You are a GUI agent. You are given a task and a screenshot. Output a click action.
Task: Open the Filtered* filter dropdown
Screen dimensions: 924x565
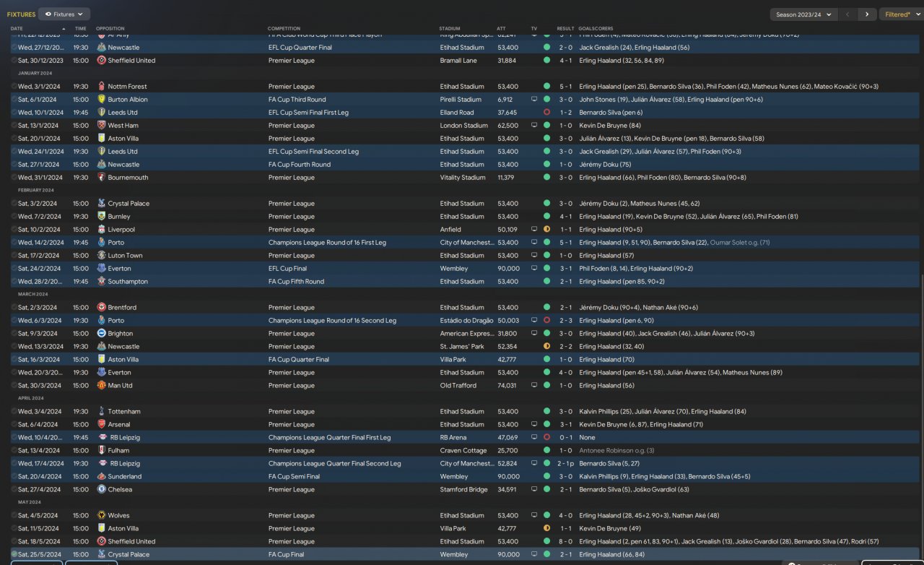point(901,14)
